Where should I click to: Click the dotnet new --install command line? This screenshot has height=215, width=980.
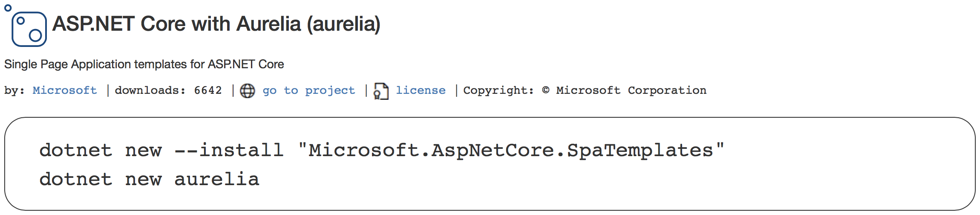point(382,150)
